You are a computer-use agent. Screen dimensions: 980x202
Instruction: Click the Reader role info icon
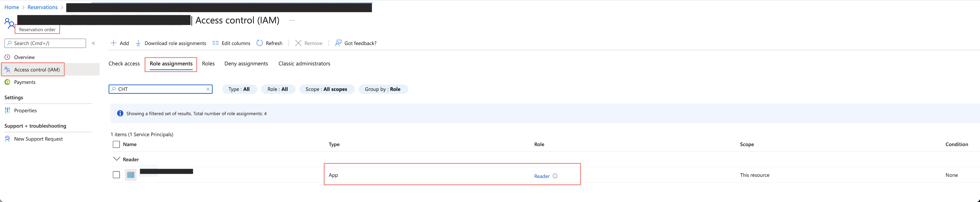click(x=555, y=176)
